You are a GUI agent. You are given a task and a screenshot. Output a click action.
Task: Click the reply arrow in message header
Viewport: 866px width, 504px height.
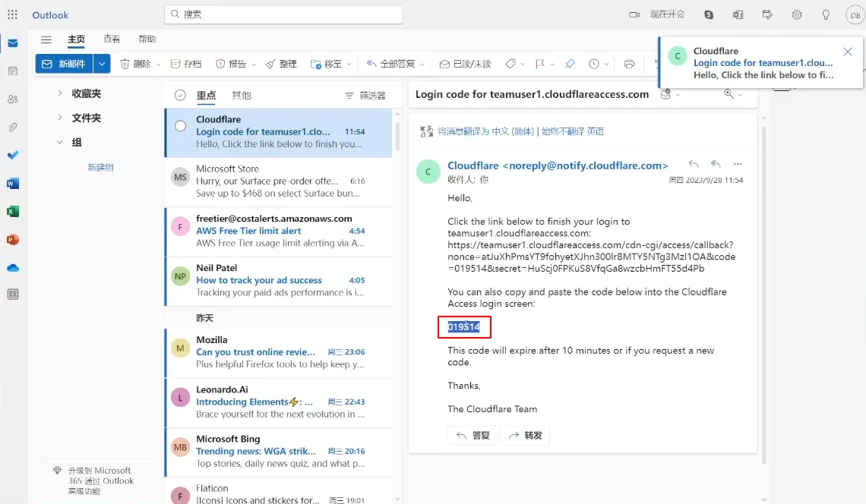(x=694, y=164)
